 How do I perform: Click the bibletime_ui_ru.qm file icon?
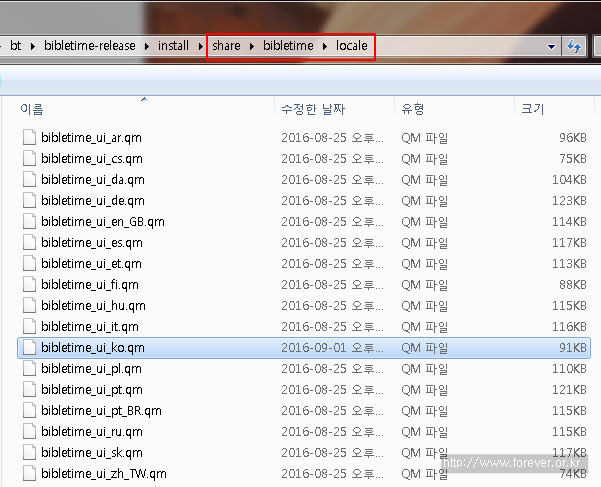tap(30, 432)
